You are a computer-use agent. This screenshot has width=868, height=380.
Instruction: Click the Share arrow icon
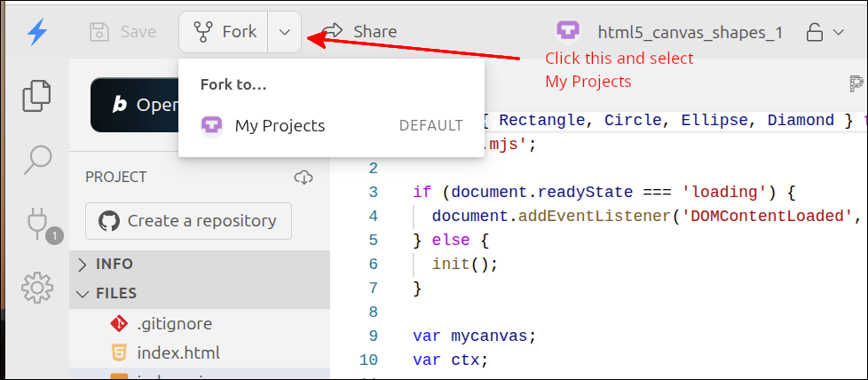point(332,32)
